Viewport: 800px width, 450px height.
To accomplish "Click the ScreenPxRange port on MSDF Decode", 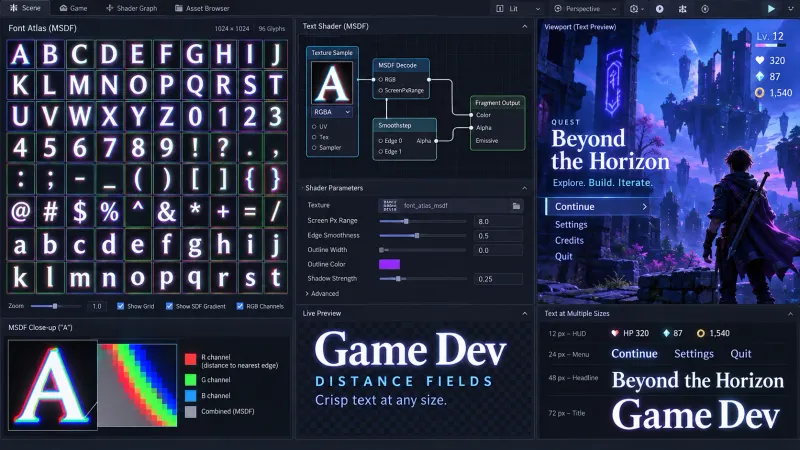I will 381,90.
